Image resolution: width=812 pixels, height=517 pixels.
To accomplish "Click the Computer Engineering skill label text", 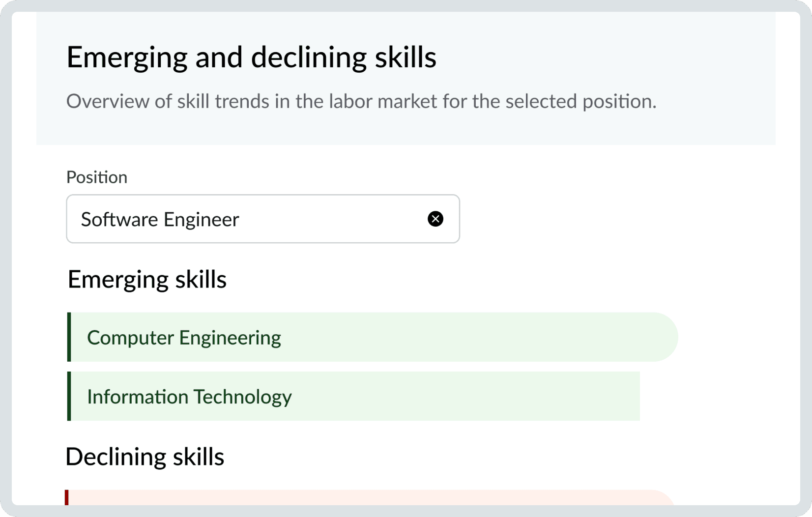I will point(184,337).
